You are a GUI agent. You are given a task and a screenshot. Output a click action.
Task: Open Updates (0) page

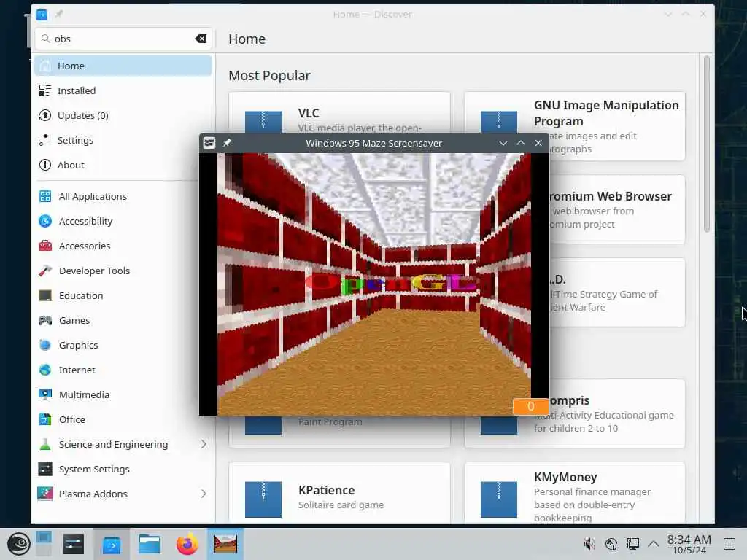pos(123,115)
